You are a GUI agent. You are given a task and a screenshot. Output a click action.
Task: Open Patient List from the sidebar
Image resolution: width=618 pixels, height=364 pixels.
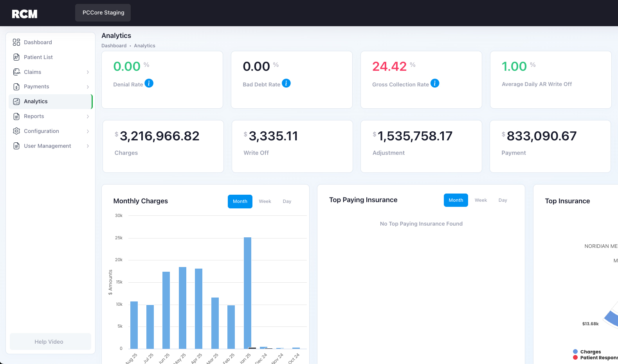pos(50,57)
